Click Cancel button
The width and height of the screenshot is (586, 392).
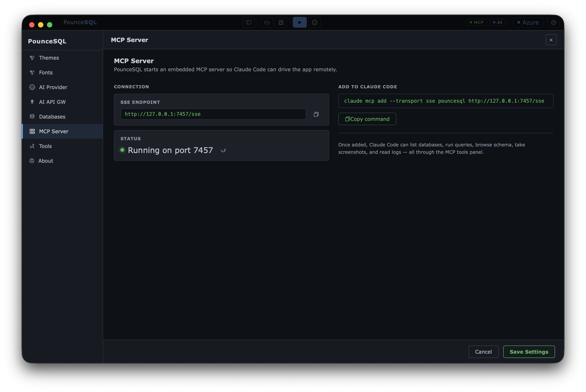(483, 352)
